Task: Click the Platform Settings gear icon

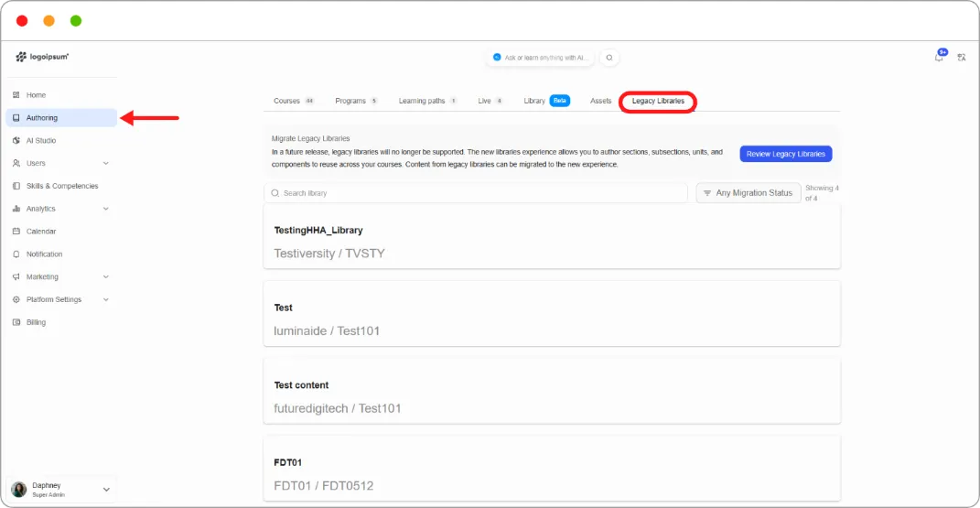Action: tap(16, 299)
